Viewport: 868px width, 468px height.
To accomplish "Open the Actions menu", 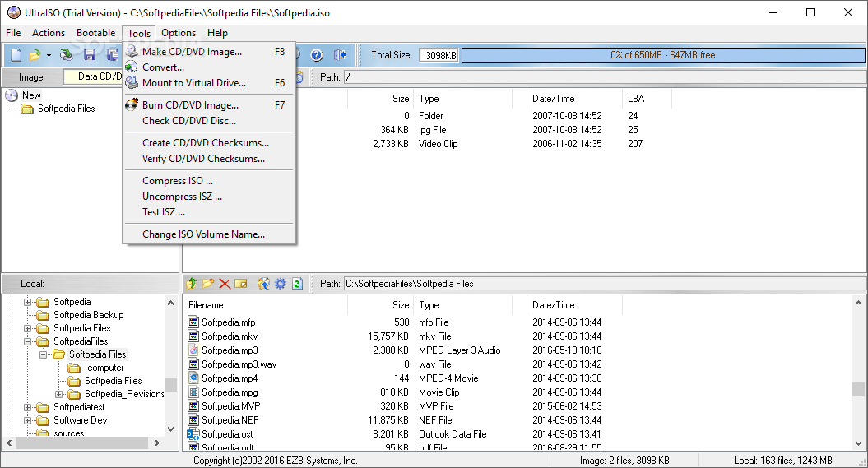I will click(49, 33).
